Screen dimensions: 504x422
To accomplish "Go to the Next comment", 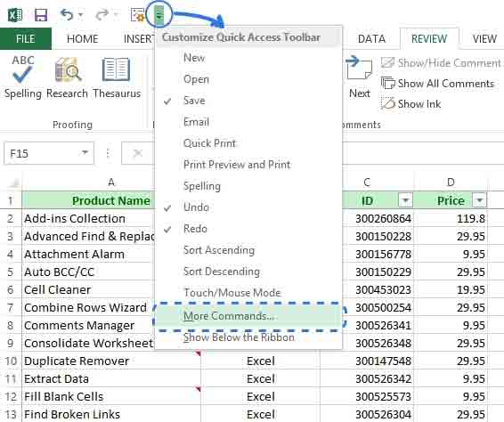I will pos(360,77).
